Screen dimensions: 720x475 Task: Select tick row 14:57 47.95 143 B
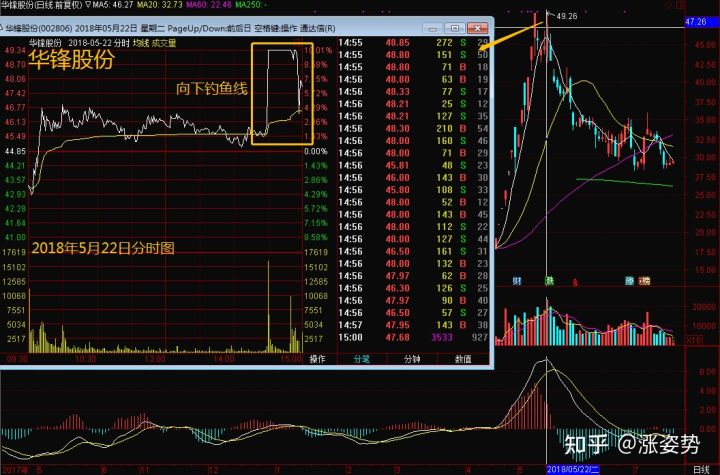(x=413, y=325)
